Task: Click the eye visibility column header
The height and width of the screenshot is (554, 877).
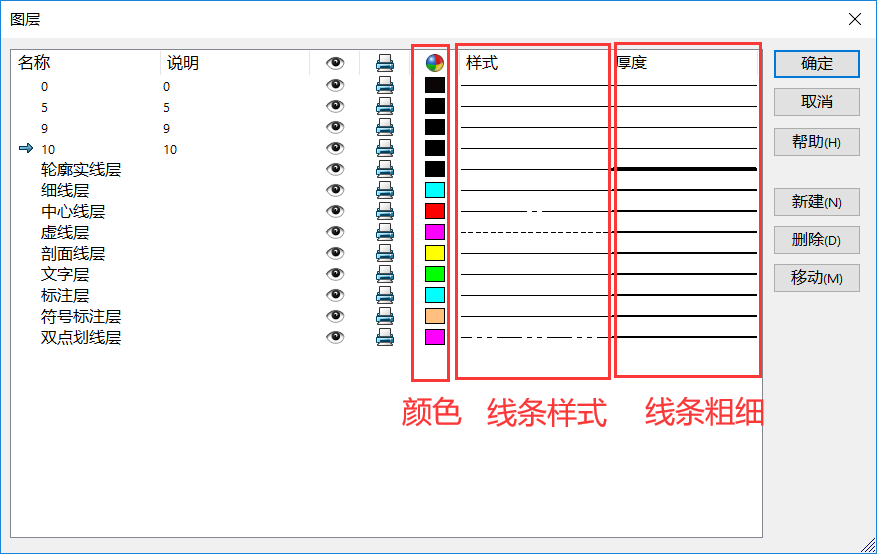Action: pyautogui.click(x=335, y=63)
